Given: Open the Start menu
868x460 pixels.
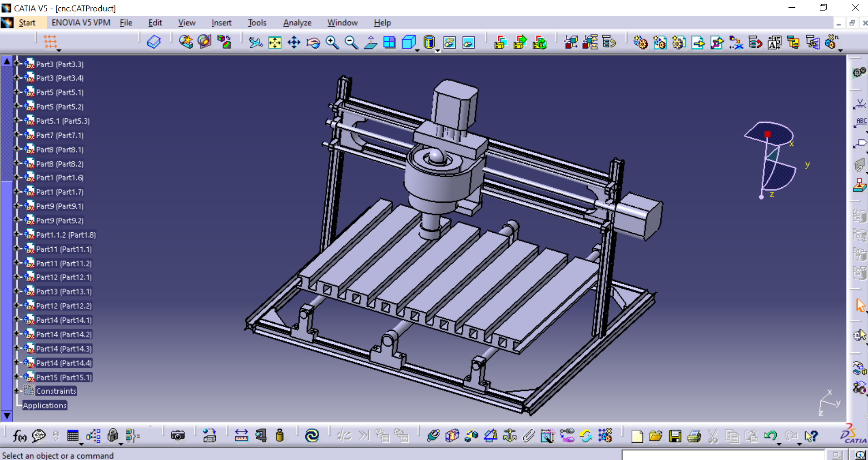Looking at the screenshot, I should click(27, 23).
